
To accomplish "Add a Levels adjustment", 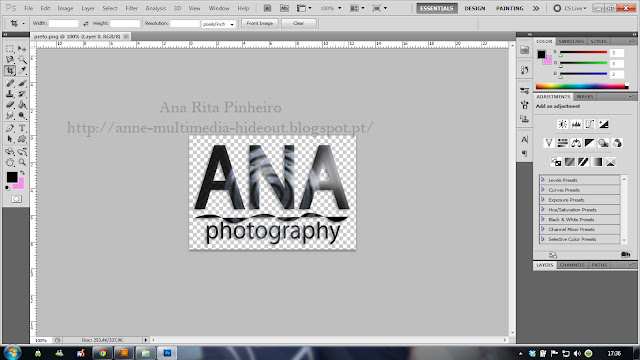I will (x=576, y=124).
